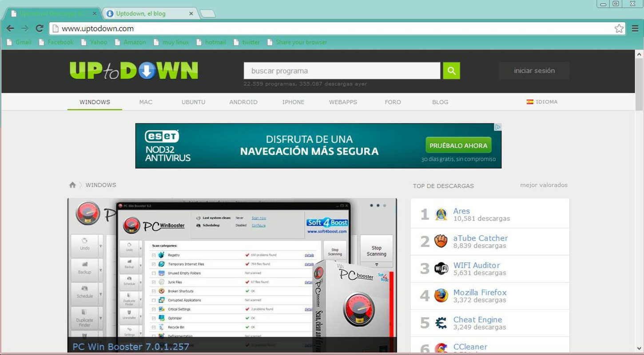Image resolution: width=644 pixels, height=355 pixels.
Task: Open the twitter bookmark
Action: click(x=246, y=42)
